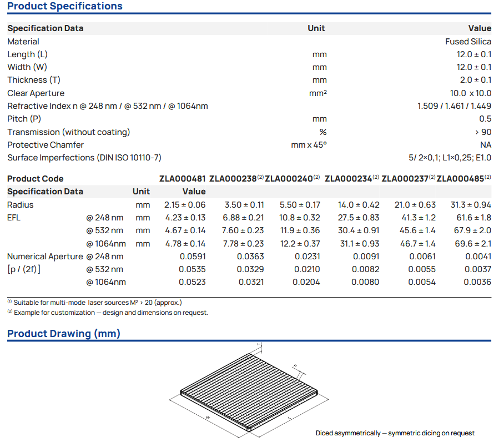Click the numerical aperture value 0.0591
The width and height of the screenshot is (504, 442).
(x=192, y=257)
